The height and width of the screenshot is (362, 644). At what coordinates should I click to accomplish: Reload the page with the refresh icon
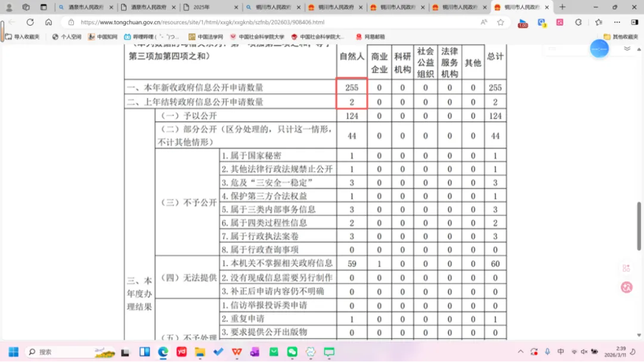(x=30, y=22)
